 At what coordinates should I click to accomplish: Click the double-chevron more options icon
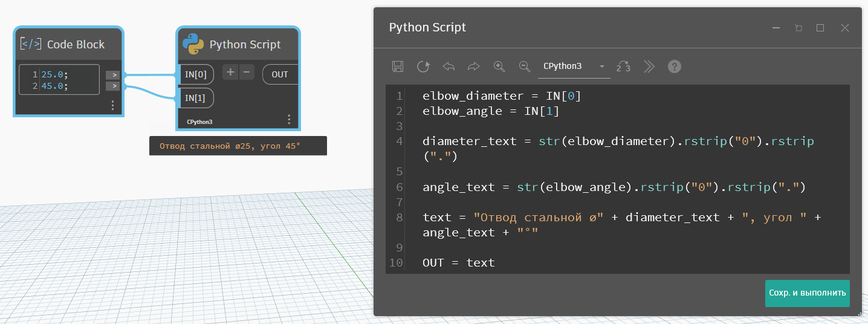[649, 66]
